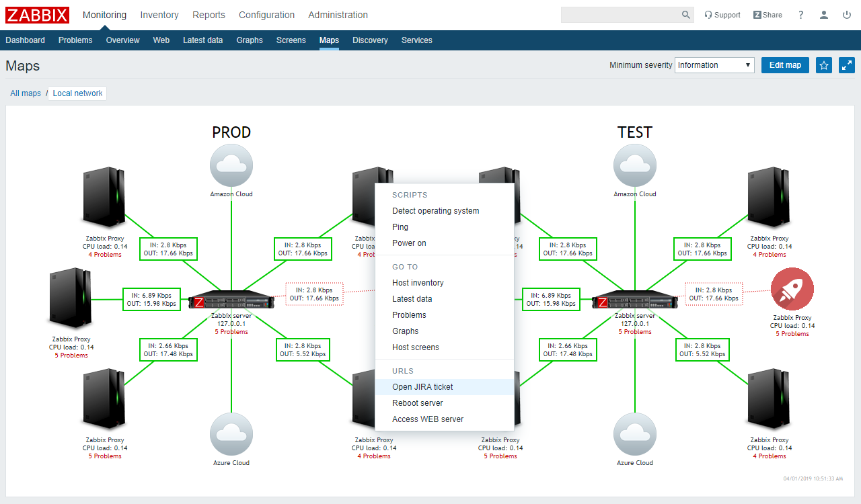The width and height of the screenshot is (861, 504).
Task: Add map to favourites star icon
Action: (824, 65)
